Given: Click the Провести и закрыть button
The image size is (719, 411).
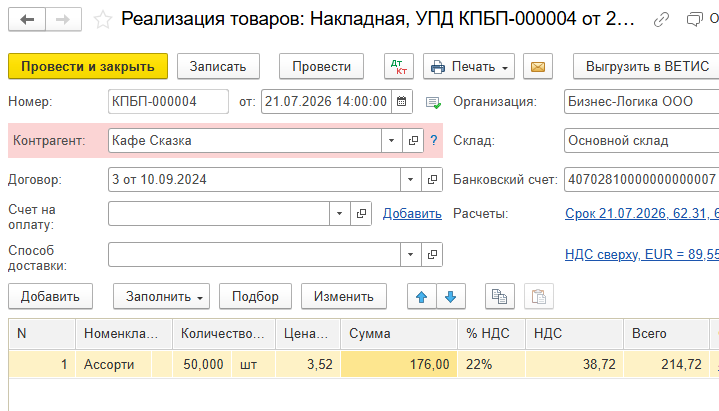Looking at the screenshot, I should pos(88,67).
